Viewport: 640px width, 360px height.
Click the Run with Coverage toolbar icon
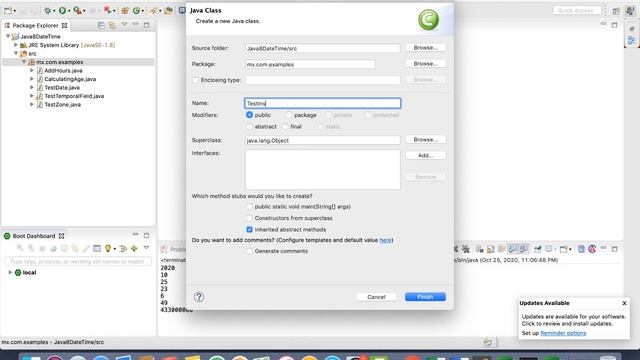click(x=77, y=10)
